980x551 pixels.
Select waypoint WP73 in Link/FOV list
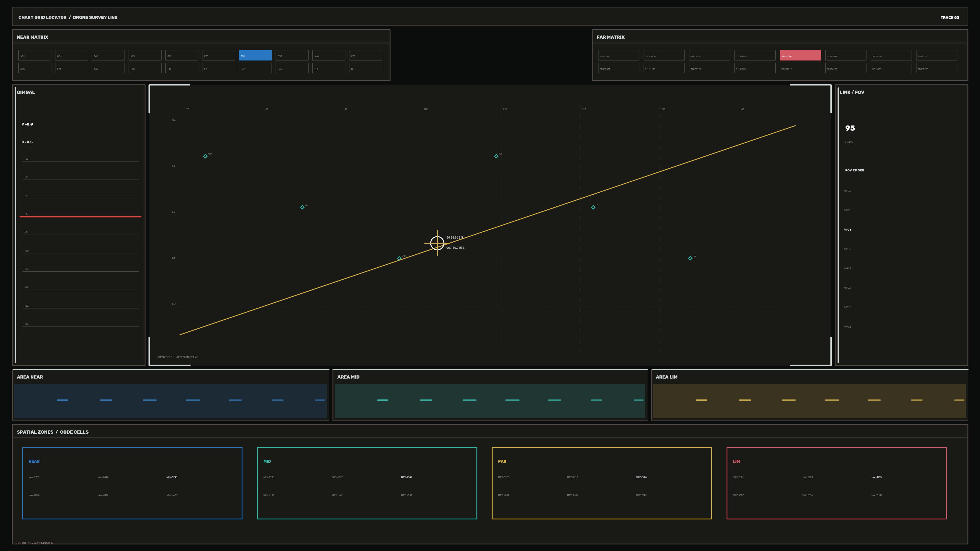pyautogui.click(x=848, y=288)
